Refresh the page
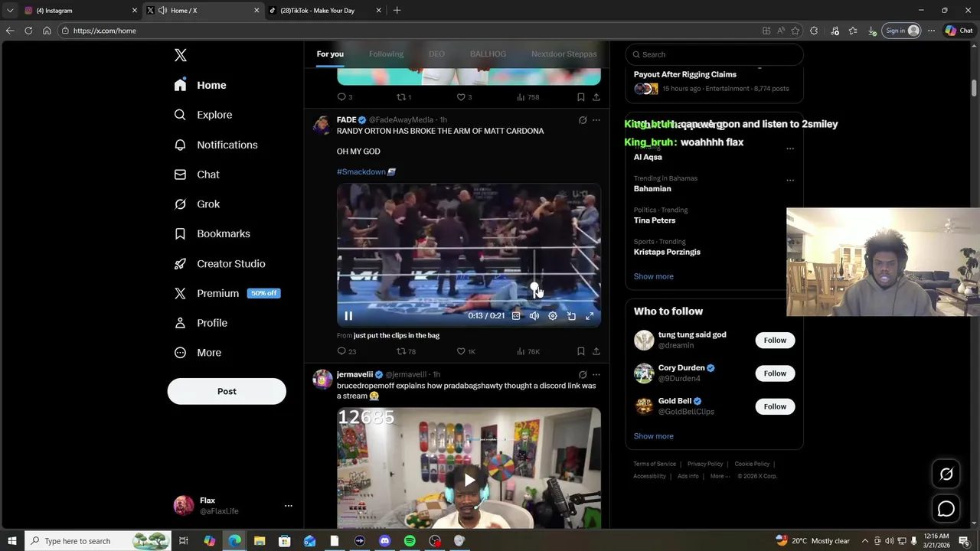Viewport: 980px width, 551px height. [x=28, y=31]
